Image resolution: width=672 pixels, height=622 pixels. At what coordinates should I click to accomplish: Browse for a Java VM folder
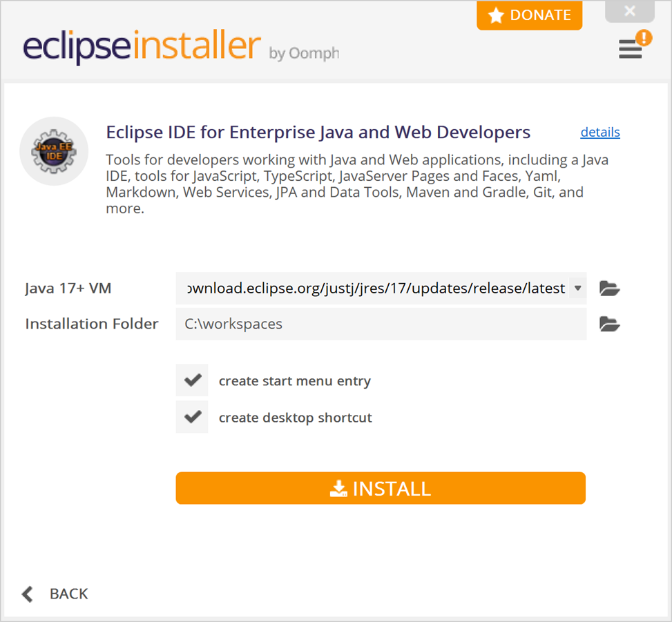609,289
